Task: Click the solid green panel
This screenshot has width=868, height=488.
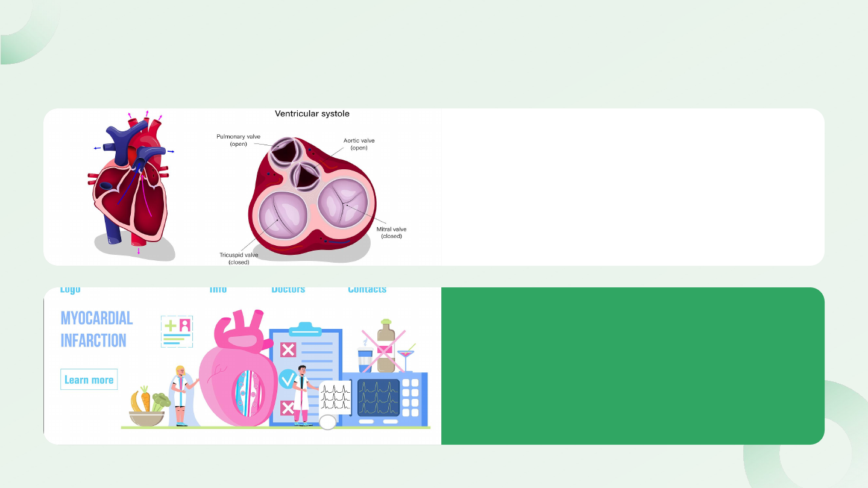Action: click(632, 366)
